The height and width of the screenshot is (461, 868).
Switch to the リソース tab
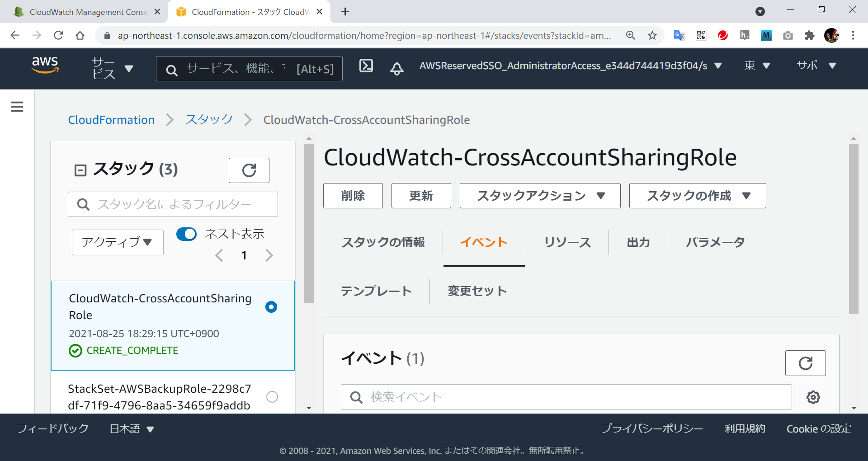click(x=567, y=243)
